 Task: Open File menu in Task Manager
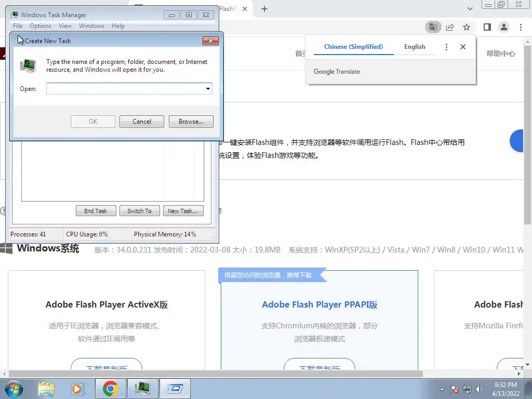tap(18, 26)
